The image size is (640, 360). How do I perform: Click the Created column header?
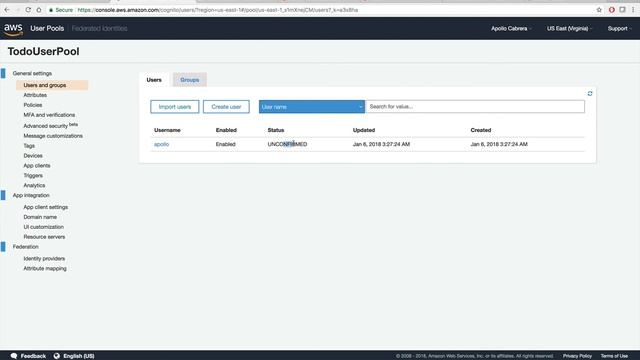point(481,130)
